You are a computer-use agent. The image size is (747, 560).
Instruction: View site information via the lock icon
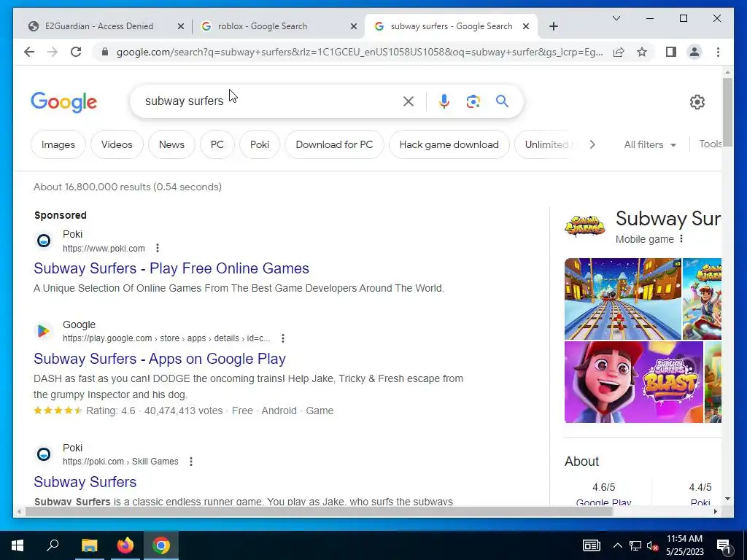pyautogui.click(x=105, y=52)
